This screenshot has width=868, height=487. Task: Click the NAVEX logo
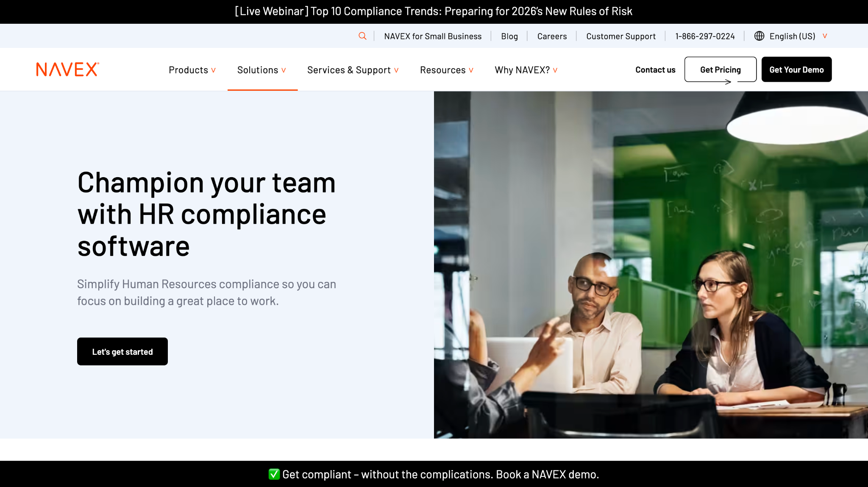[67, 69]
